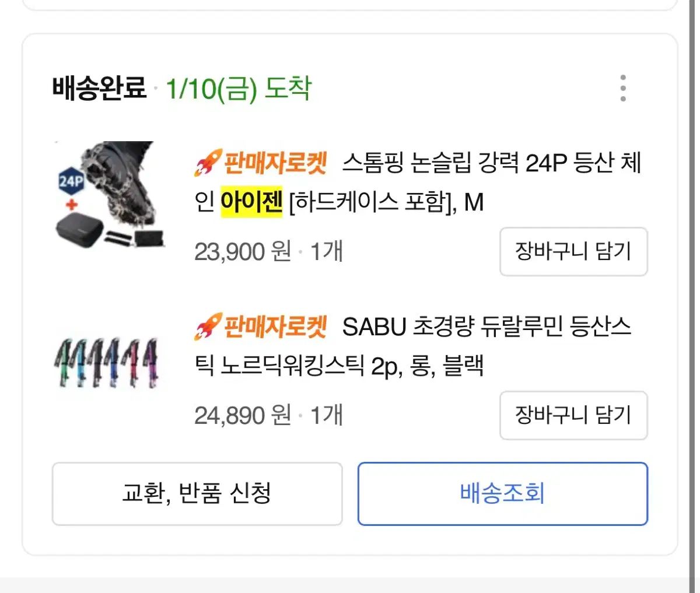Image resolution: width=700 pixels, height=593 pixels.
Task: Click the green 1/10(금) 도착 arrival date
Action: [239, 89]
